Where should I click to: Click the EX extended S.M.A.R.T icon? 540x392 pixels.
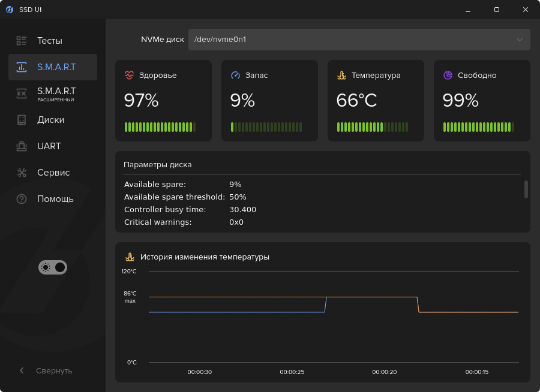[x=22, y=94]
